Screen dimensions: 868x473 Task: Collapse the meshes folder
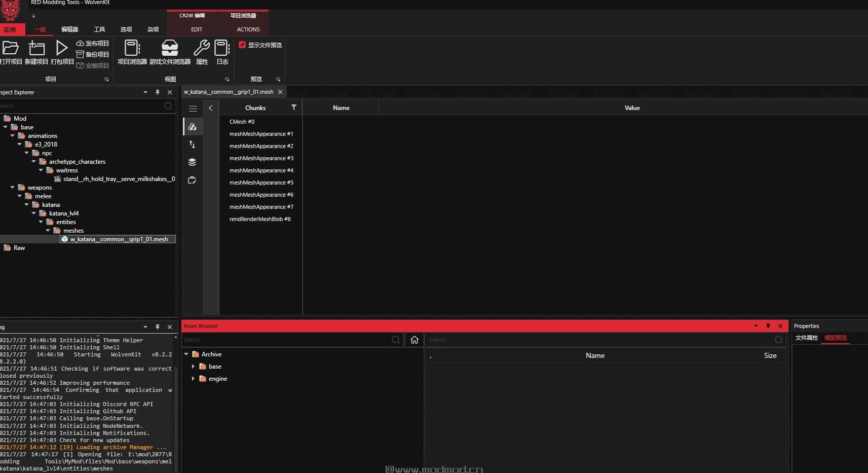click(x=48, y=231)
